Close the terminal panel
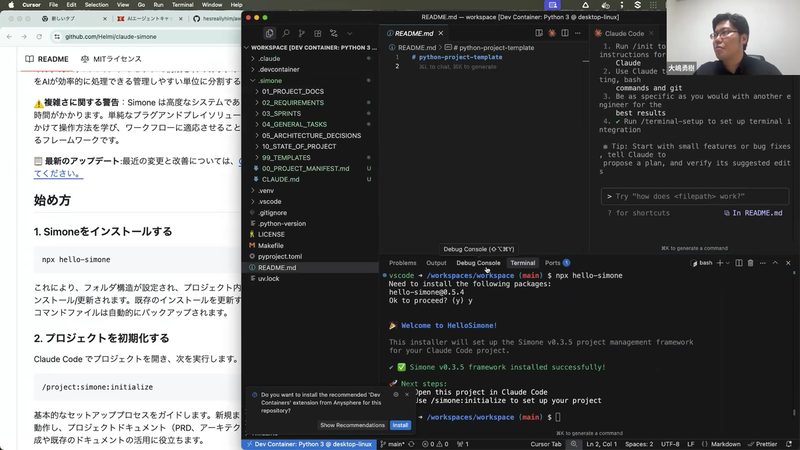Viewport: 800px width, 450px height. pyautogui.click(x=788, y=263)
